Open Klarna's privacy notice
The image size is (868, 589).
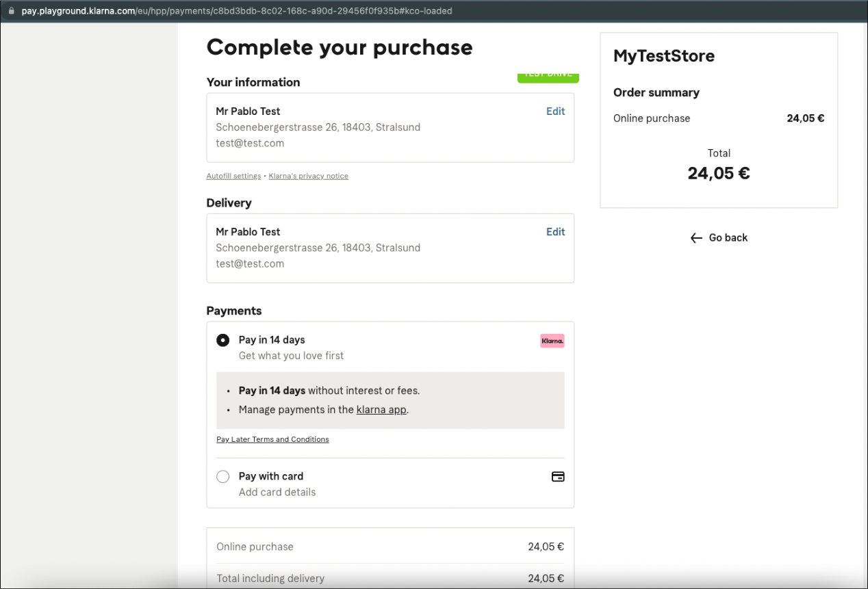308,176
